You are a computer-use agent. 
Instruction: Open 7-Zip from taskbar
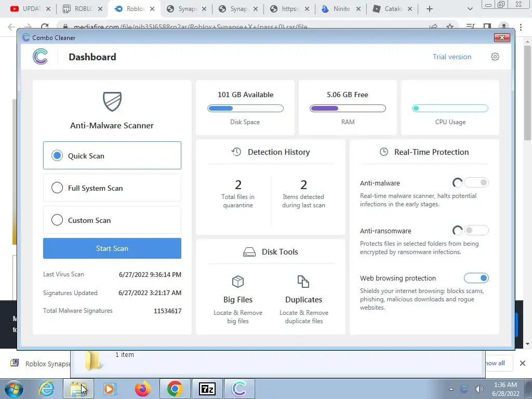(x=207, y=389)
